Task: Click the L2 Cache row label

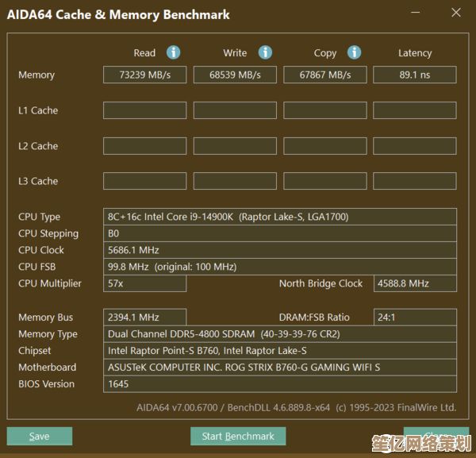Action: point(38,146)
